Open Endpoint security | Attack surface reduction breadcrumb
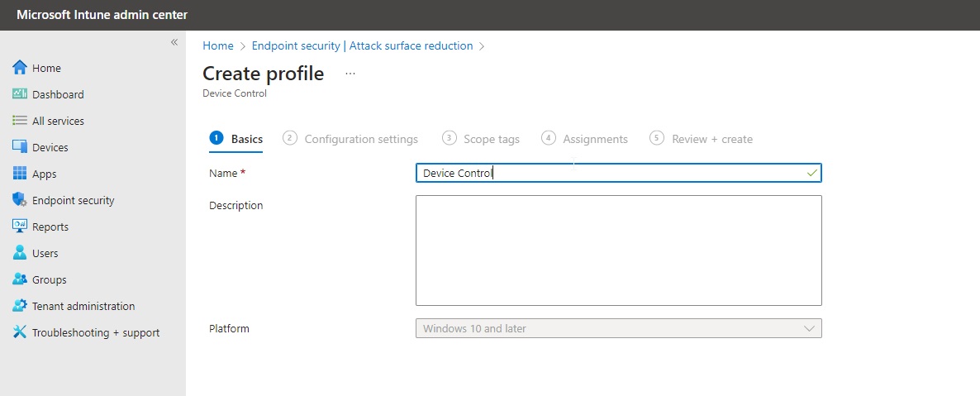980x396 pixels. click(x=363, y=45)
